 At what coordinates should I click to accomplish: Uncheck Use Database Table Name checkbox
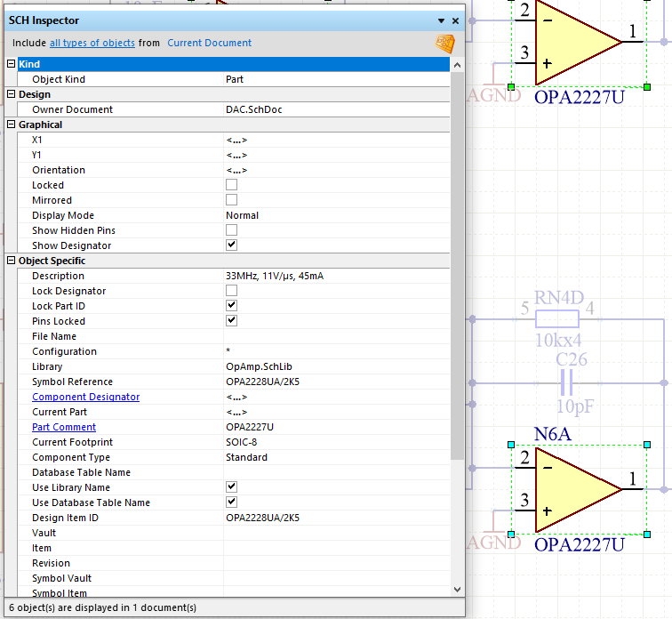coord(231,502)
